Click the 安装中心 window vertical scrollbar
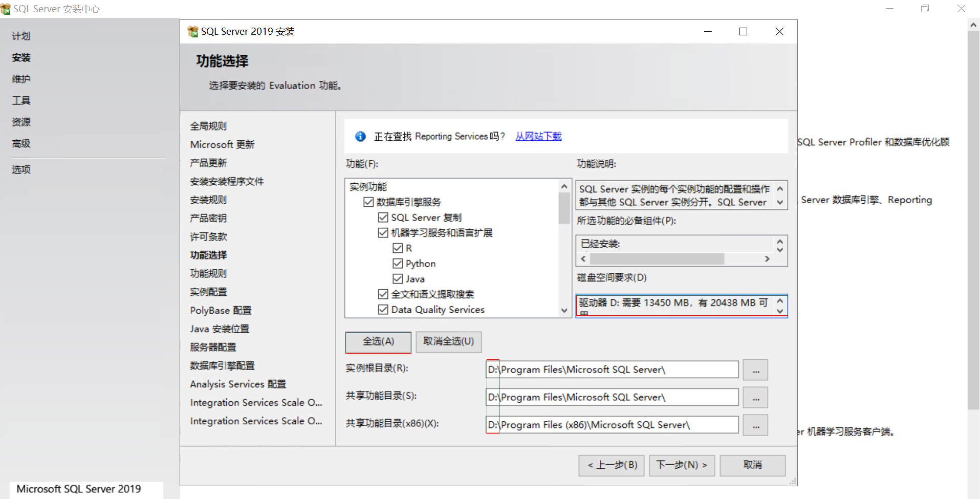 973,220
